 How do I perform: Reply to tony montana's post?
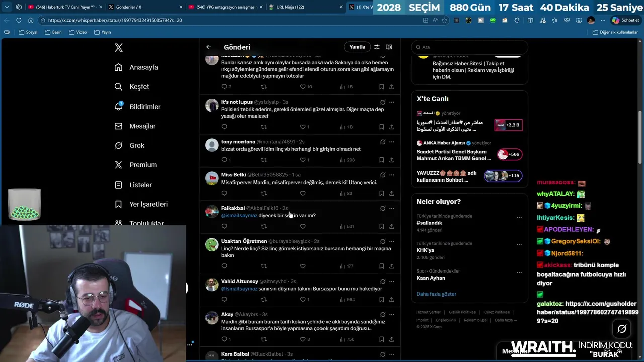(x=224, y=160)
